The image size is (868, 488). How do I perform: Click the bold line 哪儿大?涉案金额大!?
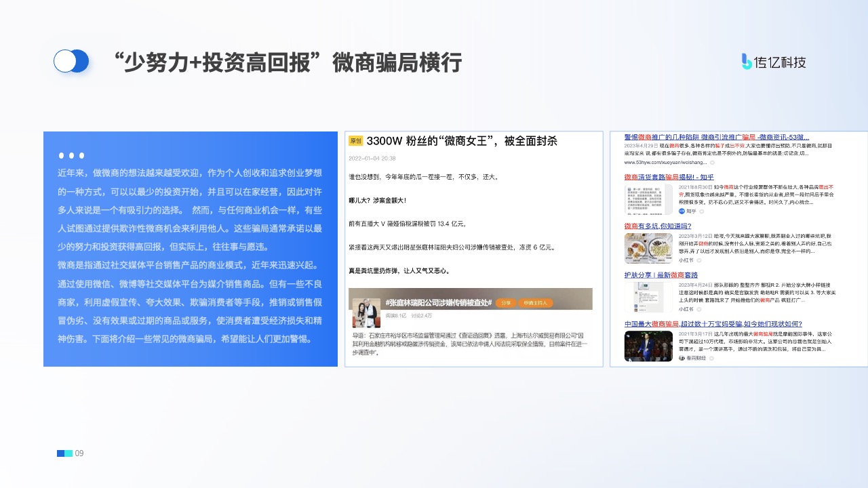[377, 201]
